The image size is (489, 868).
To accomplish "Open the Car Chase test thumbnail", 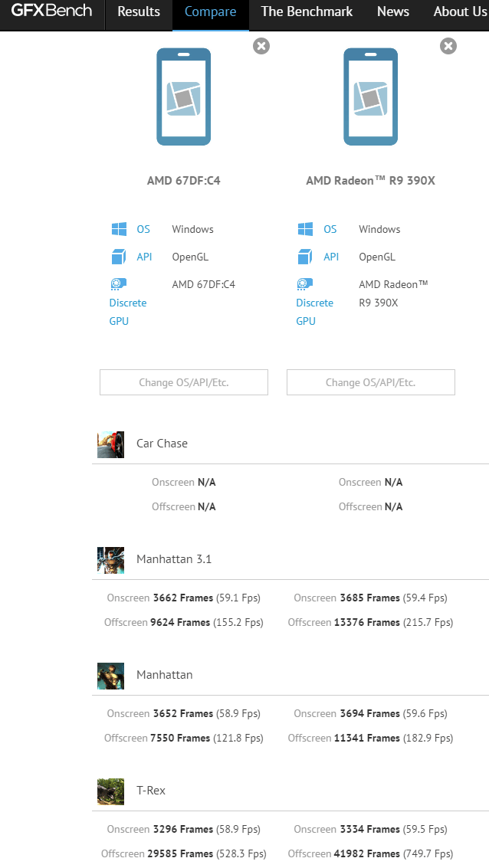I will click(x=110, y=444).
